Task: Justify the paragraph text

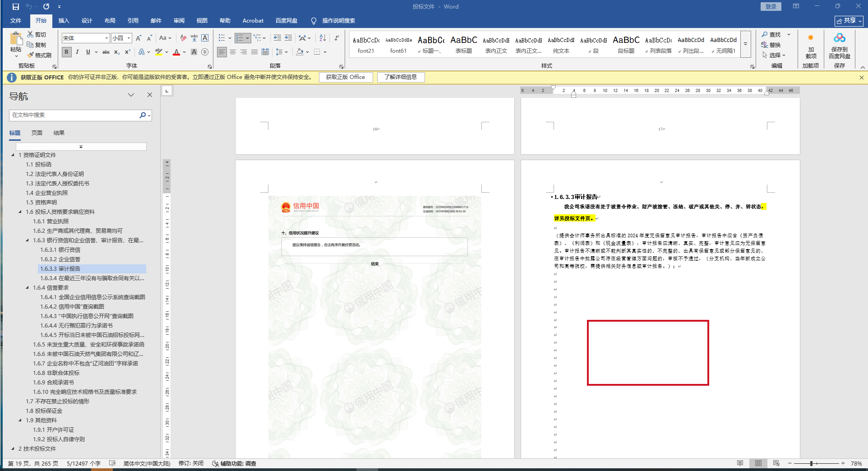Action: tap(254, 52)
